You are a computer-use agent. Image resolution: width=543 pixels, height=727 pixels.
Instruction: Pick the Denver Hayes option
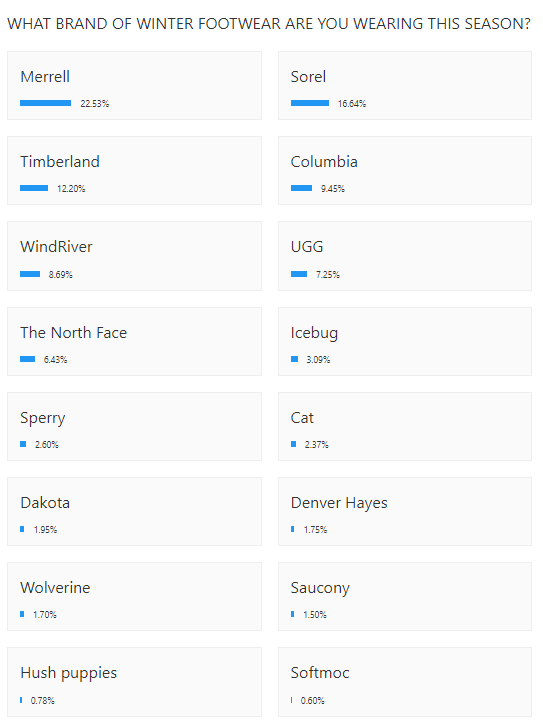405,511
